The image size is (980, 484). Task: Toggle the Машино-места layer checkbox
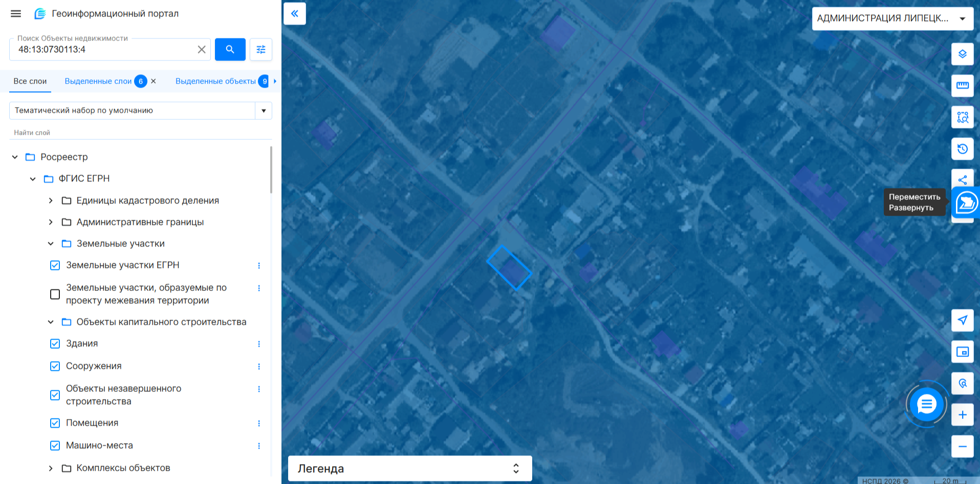[x=55, y=446]
